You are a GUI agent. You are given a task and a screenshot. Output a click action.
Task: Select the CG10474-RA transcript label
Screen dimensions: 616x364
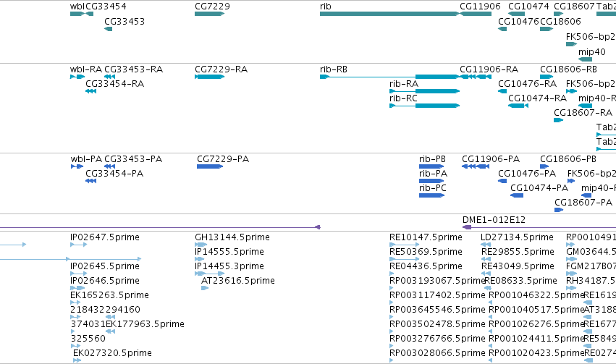(537, 98)
